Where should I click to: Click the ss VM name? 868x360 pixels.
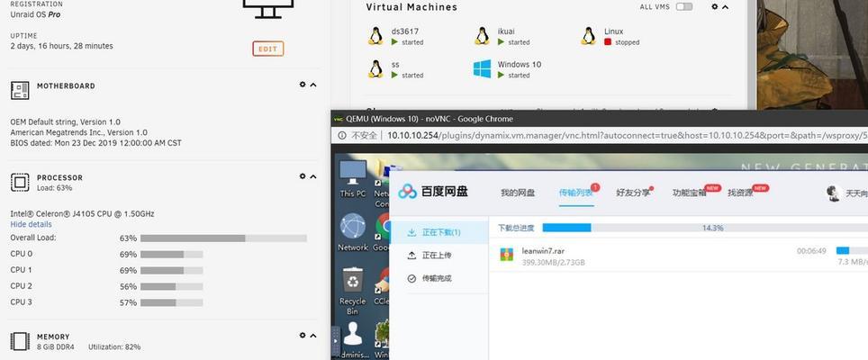point(395,64)
